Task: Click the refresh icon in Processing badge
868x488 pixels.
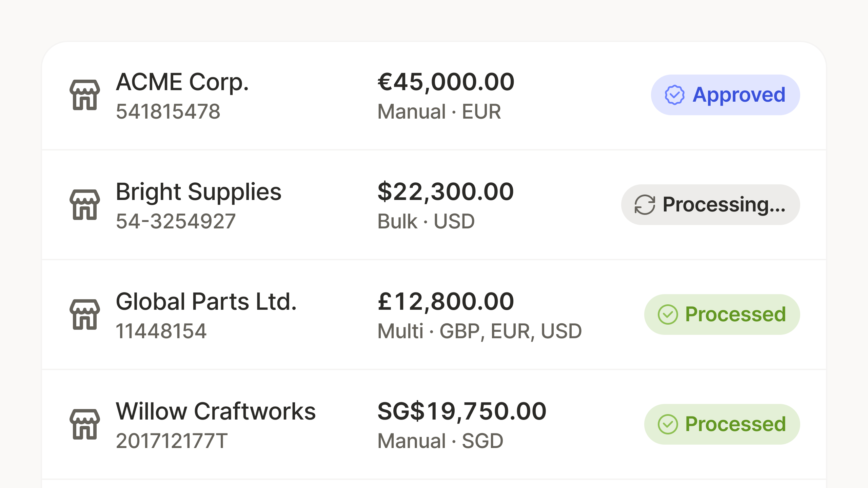Action: pyautogui.click(x=645, y=205)
